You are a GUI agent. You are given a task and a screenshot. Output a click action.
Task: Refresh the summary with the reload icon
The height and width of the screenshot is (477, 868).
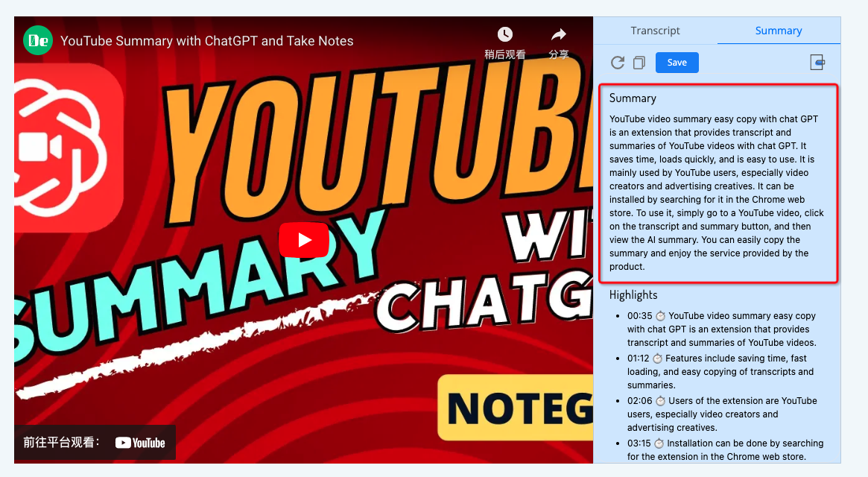[617, 63]
